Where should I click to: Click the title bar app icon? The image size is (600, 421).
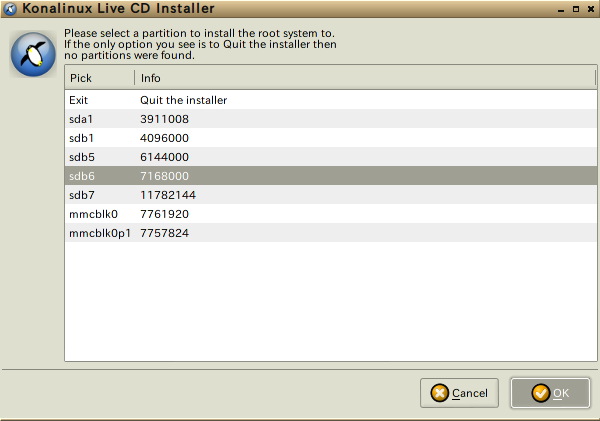(x=10, y=9)
